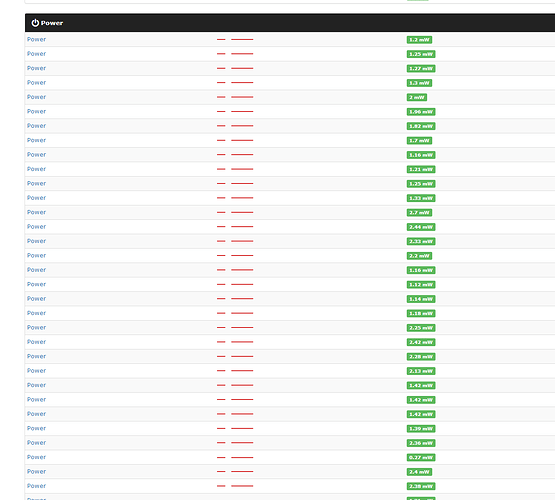Click the mini graph in the 2.44 mW row
The image size is (555, 500).
coord(235,226)
